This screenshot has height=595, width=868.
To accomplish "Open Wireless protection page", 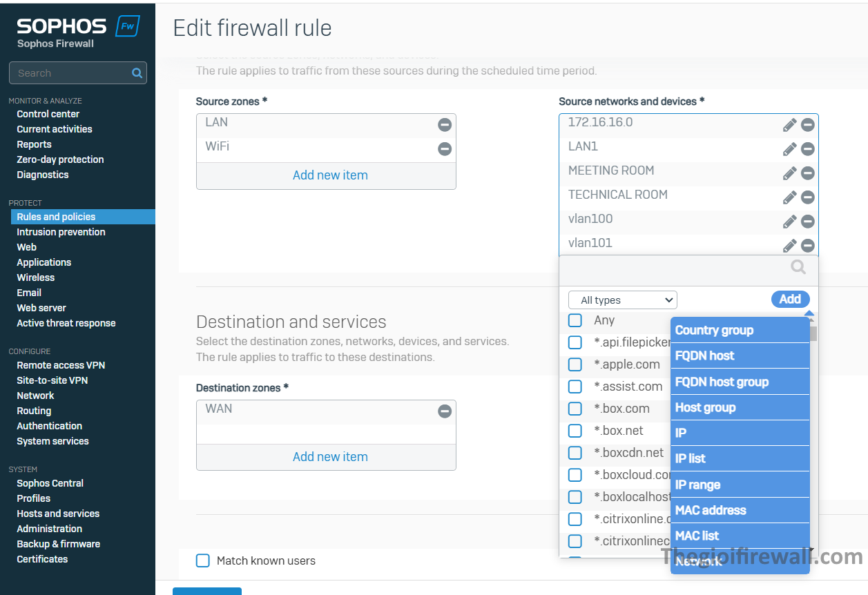I will [36, 277].
